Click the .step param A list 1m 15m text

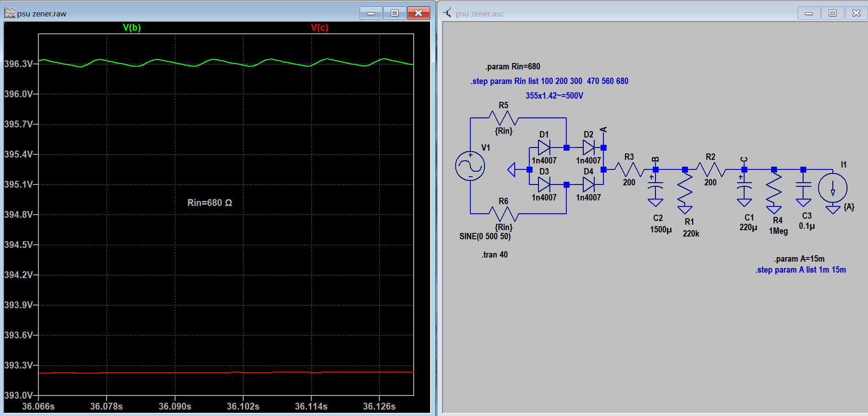[x=800, y=270]
